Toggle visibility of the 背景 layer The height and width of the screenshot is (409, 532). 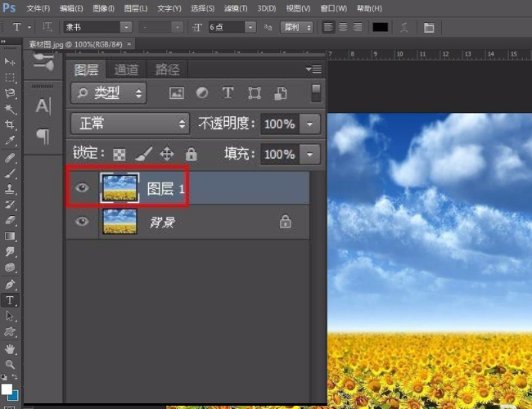[x=82, y=222]
